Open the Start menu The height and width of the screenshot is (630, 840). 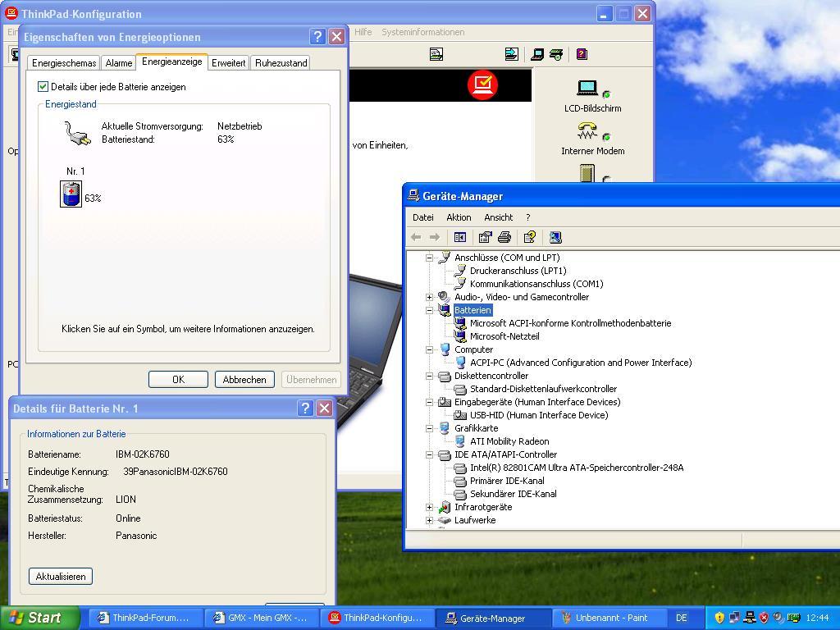pos(39,618)
